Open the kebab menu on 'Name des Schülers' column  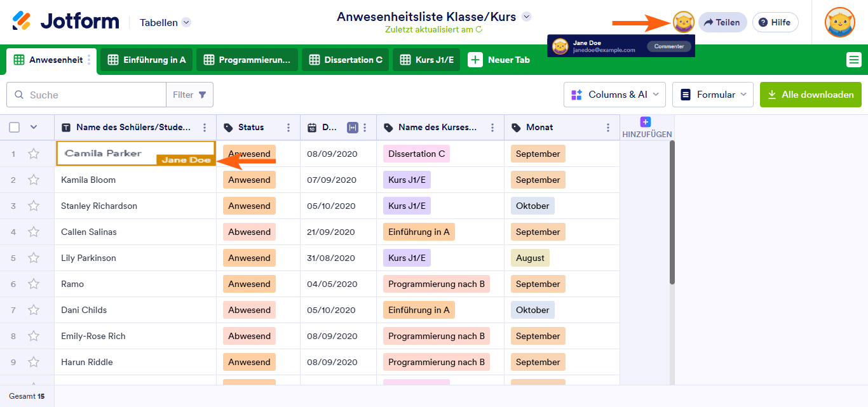coord(205,127)
